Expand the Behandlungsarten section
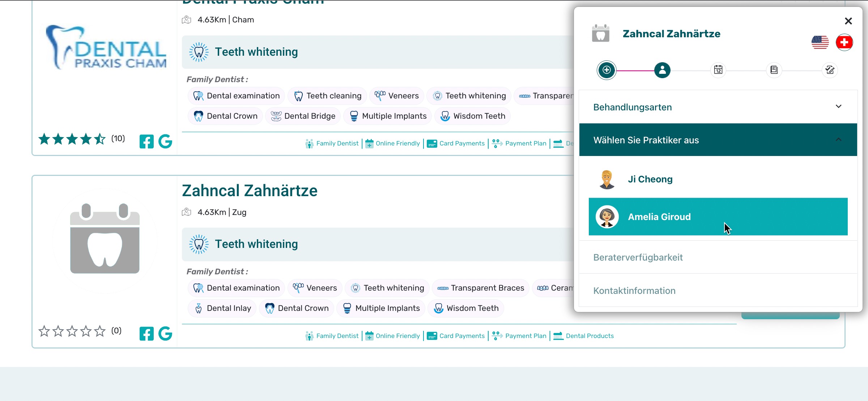This screenshot has width=868, height=401. [718, 107]
